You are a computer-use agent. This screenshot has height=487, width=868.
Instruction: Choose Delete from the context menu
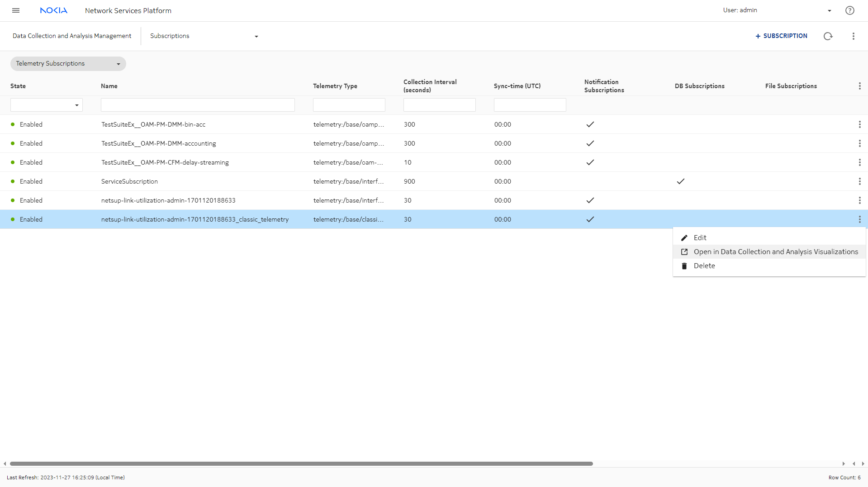[704, 266]
